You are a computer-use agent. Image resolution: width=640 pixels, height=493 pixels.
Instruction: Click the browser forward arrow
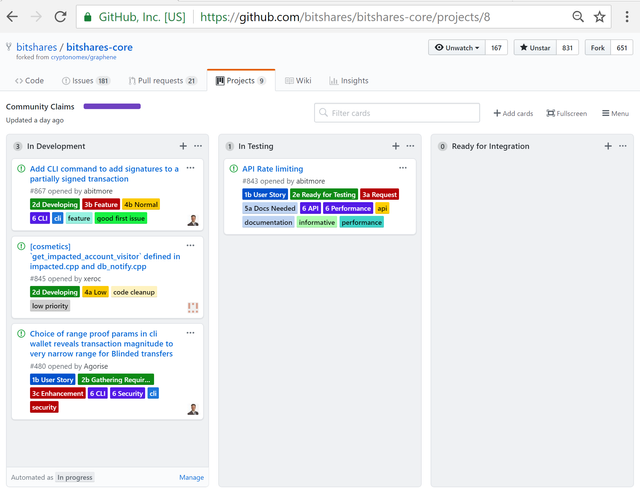click(36, 17)
